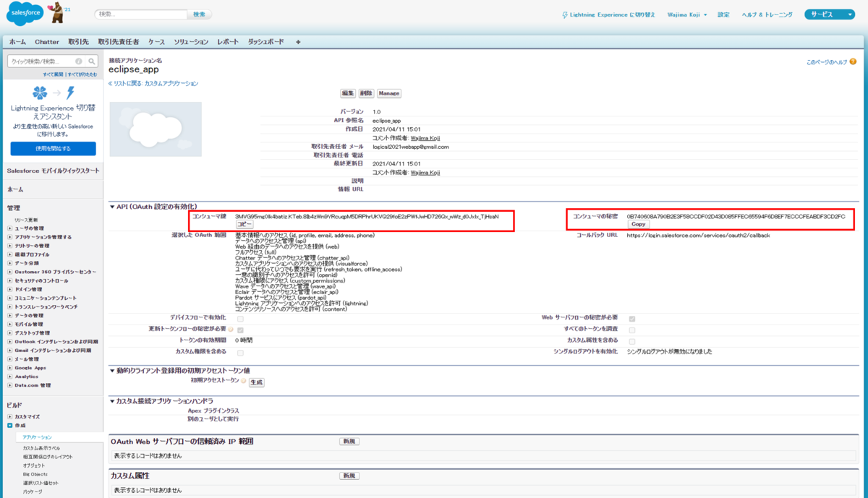
Task: Click the すべて展開 link in sidebar
Action: (x=53, y=74)
